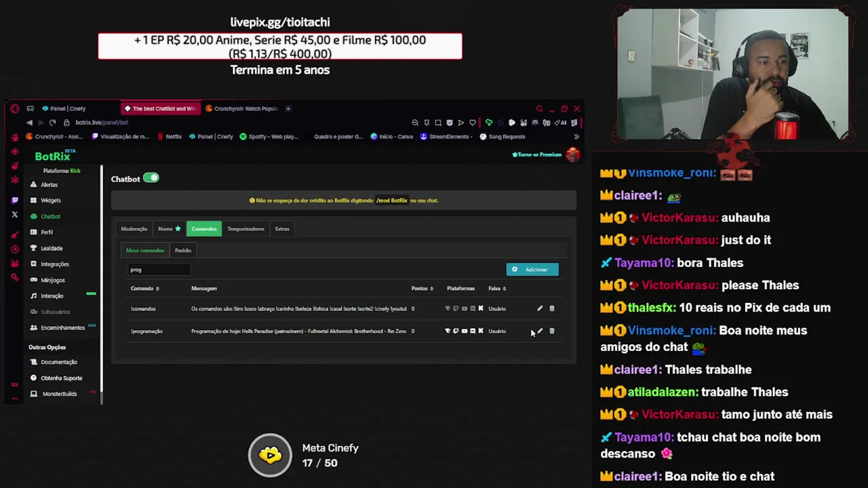Click the Twitch platform icon in the !comandos row
This screenshot has width=868, height=488.
456,308
